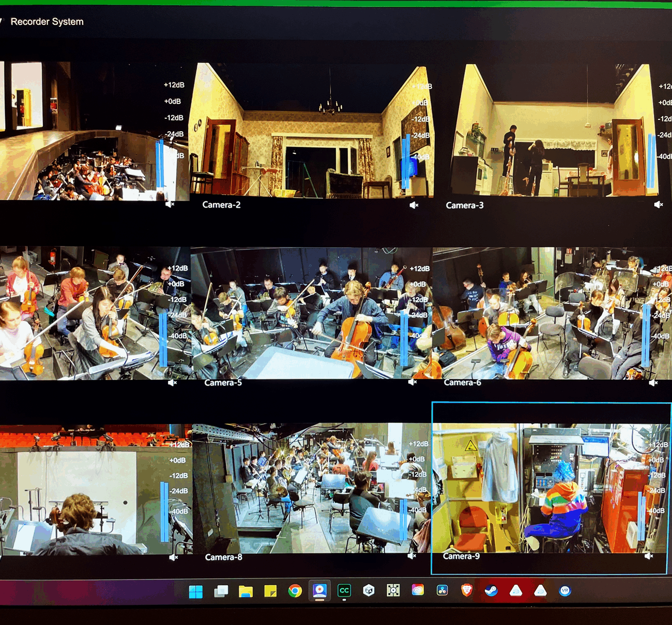Open Sticky Notes from the taskbar

tap(270, 591)
